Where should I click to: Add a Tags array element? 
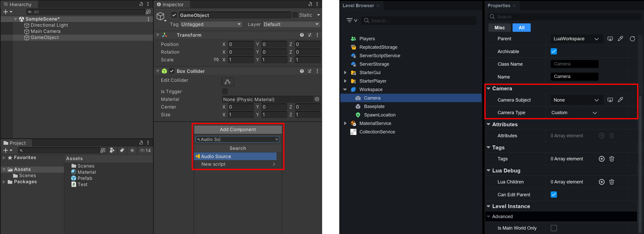tap(601, 159)
